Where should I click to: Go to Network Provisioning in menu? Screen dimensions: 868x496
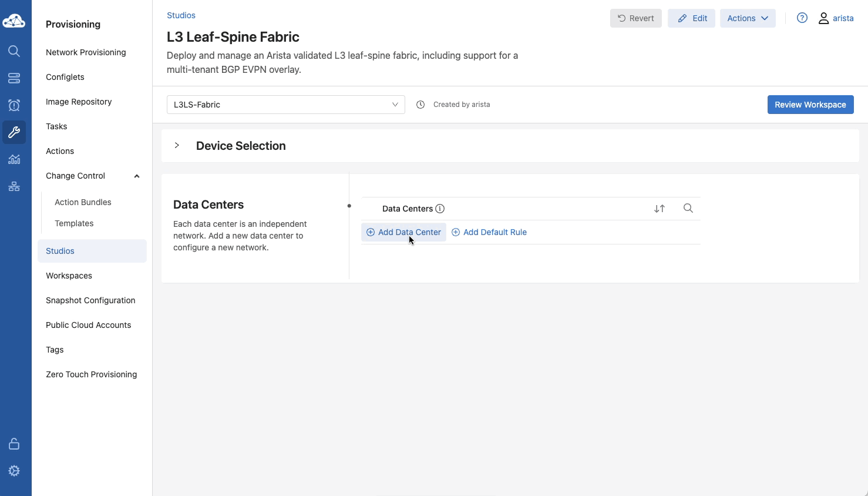[x=86, y=52]
